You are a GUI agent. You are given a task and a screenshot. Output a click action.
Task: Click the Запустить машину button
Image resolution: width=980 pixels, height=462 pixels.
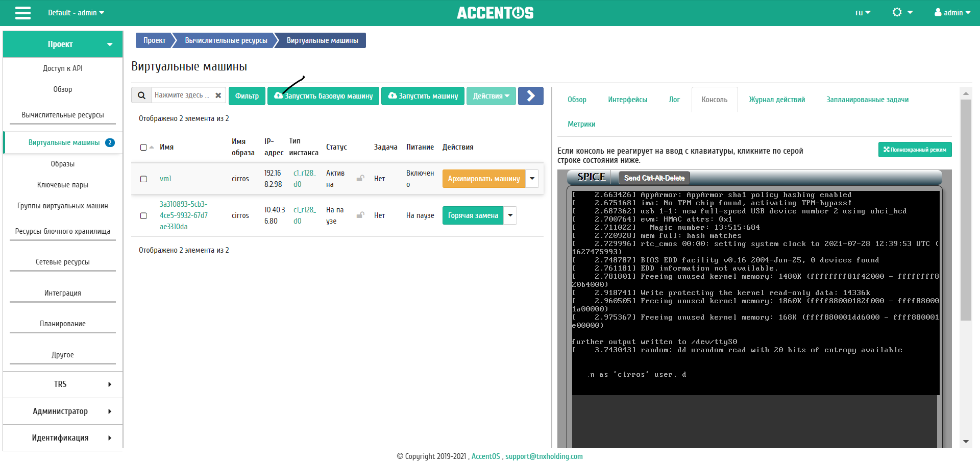(423, 95)
